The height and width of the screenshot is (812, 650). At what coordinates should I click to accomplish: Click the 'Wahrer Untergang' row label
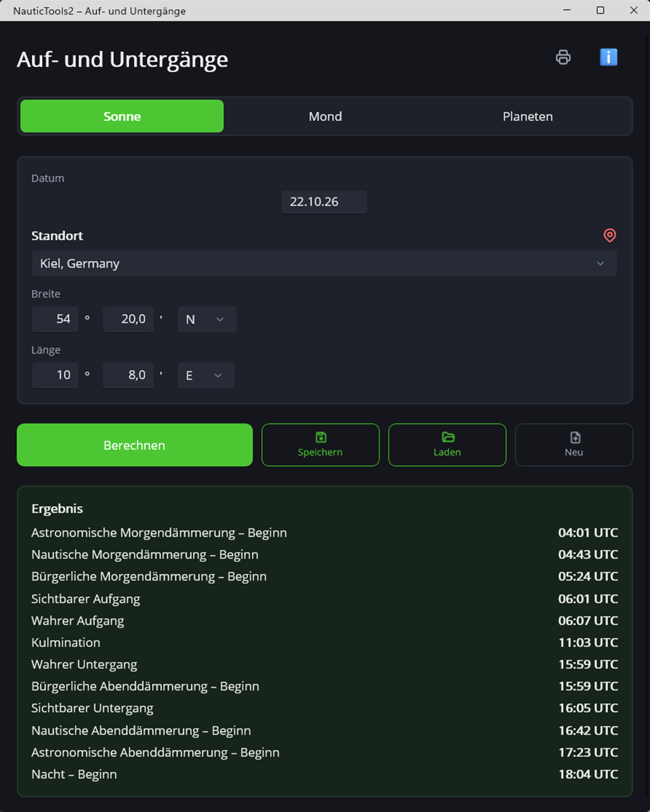[x=84, y=665]
